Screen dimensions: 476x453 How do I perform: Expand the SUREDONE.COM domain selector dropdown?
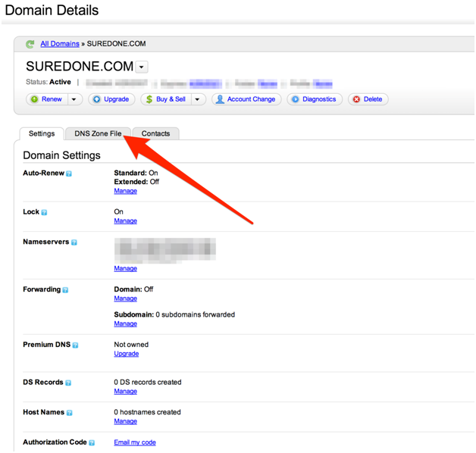(x=142, y=67)
